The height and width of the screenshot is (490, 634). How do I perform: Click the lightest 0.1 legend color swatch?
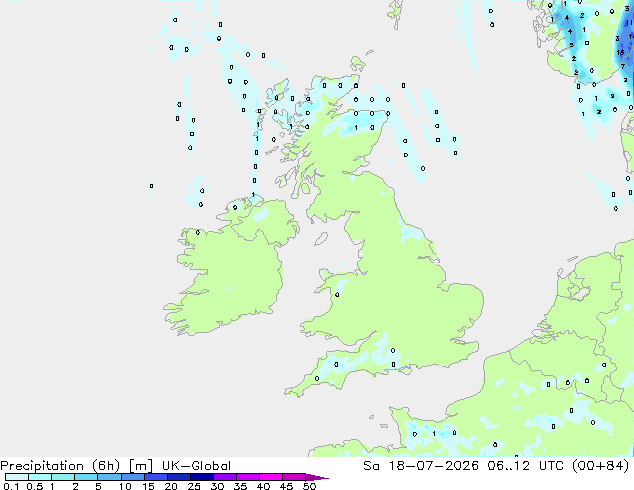(17, 477)
